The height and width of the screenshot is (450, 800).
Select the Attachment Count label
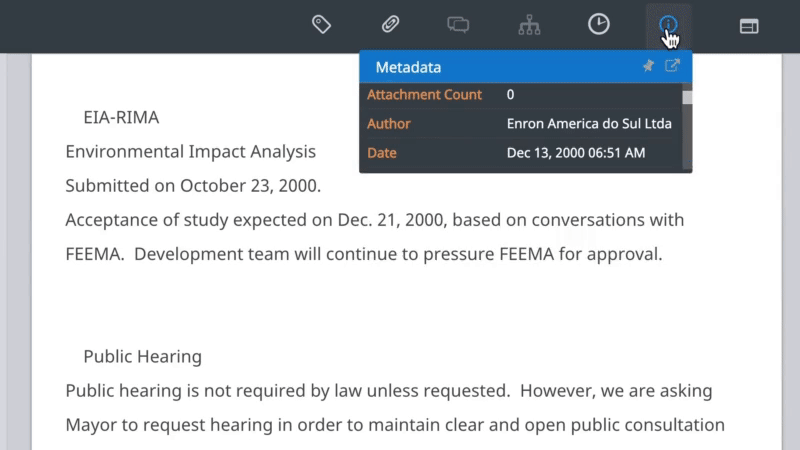pos(424,94)
